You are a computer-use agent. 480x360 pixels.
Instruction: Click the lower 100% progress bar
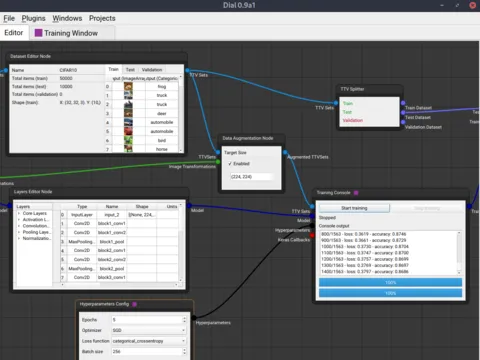pyautogui.click(x=390, y=293)
